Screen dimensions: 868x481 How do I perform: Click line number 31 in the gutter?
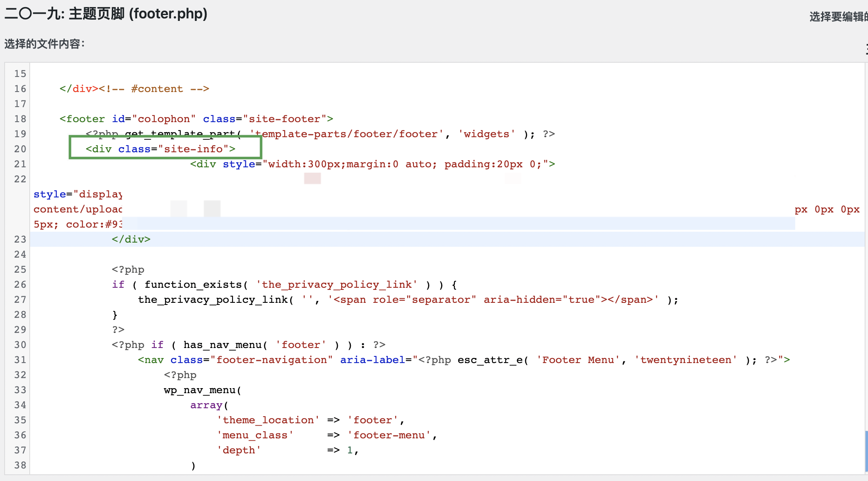pyautogui.click(x=20, y=360)
